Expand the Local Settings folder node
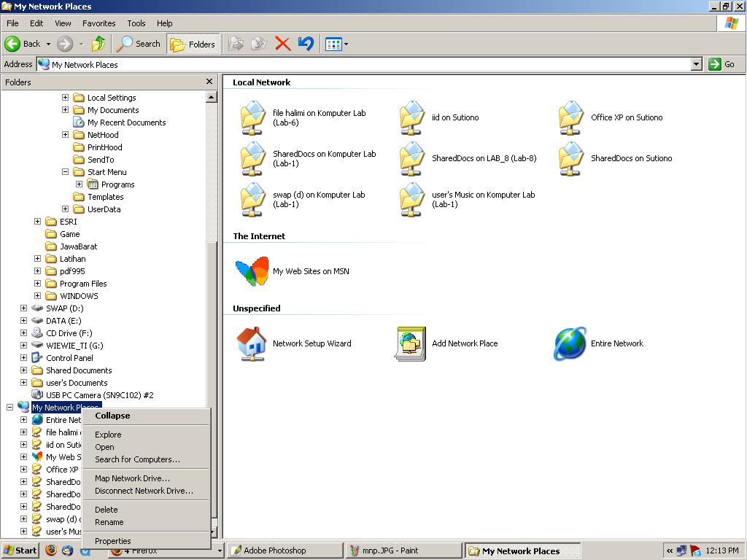This screenshot has width=747, height=560. (65, 97)
